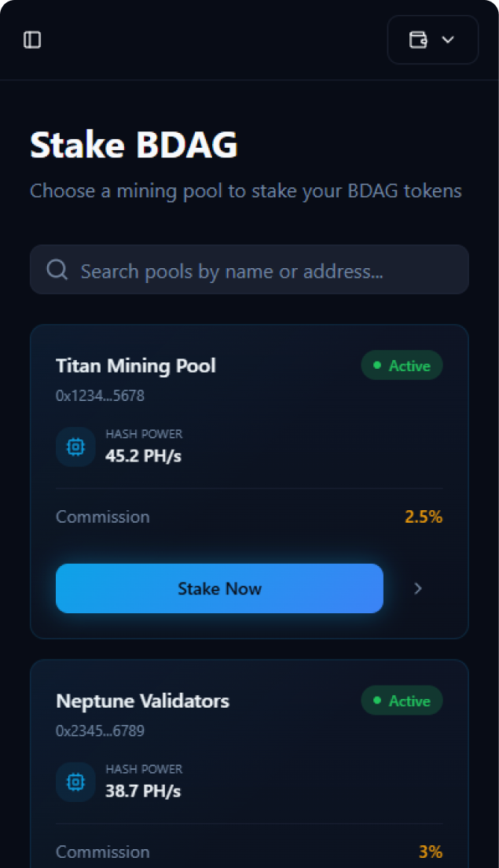Click the hash power chip icon on Neptune Validators

(75, 782)
